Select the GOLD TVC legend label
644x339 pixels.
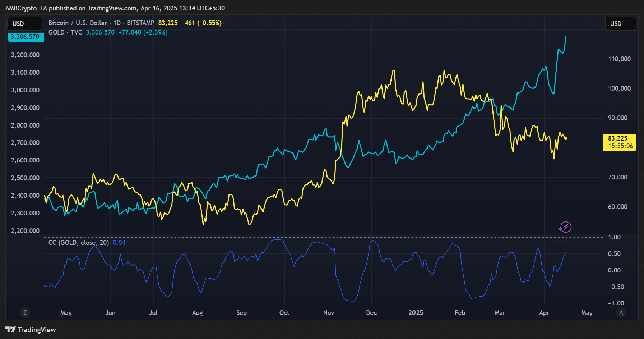[x=65, y=32]
